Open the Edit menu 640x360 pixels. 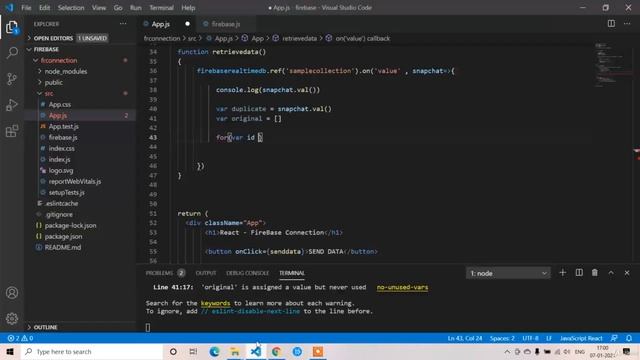[44, 7]
